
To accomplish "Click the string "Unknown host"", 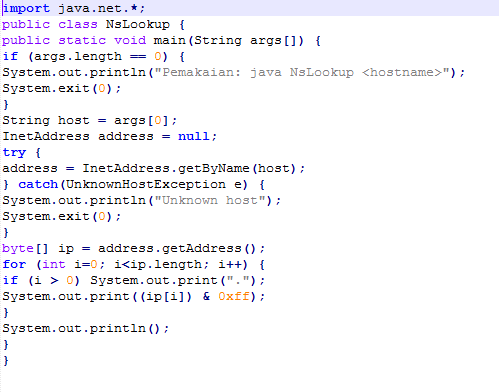I will tap(210, 200).
